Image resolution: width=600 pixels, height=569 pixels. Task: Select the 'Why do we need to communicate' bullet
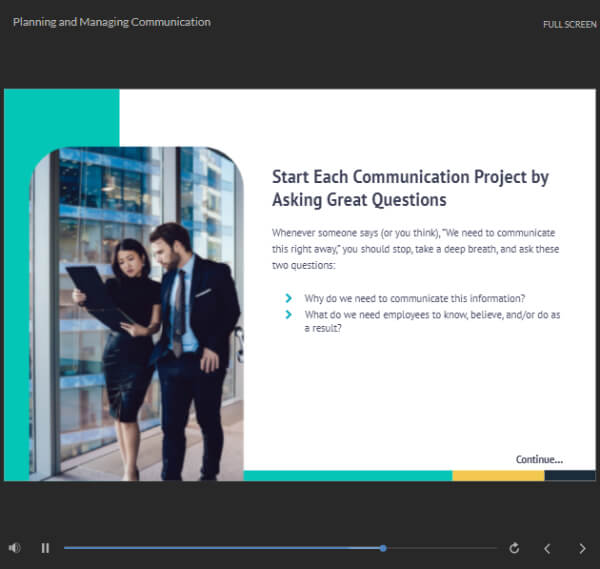tap(415, 298)
